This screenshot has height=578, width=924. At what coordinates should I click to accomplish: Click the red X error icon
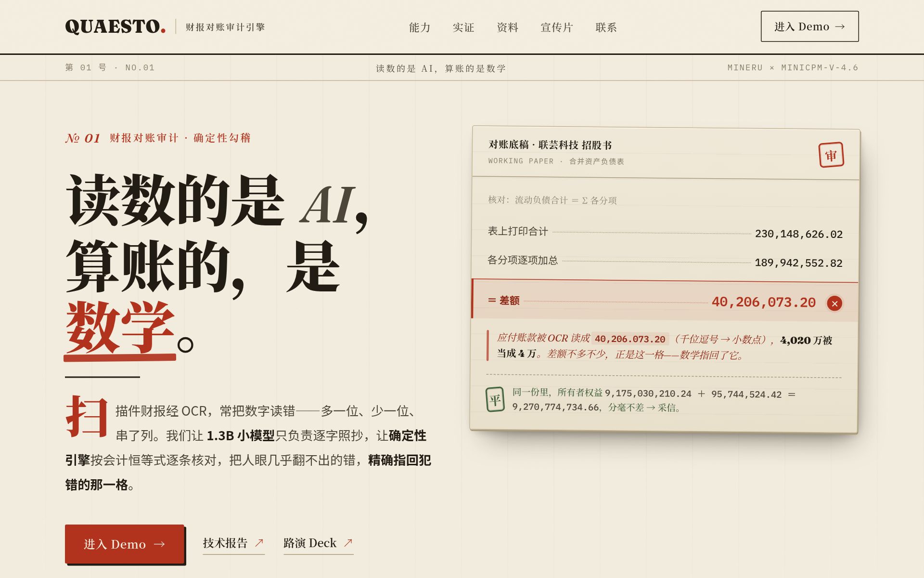pyautogui.click(x=834, y=303)
